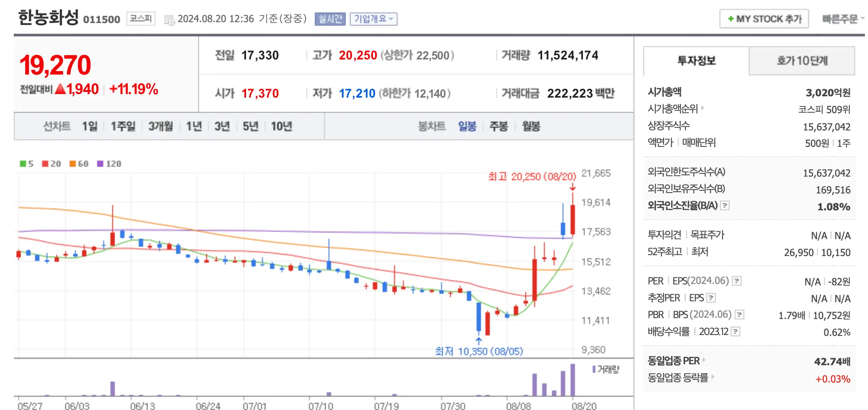The width and height of the screenshot is (868, 410).
Task: Select 일봉 candlestick chart
Action: click(x=467, y=126)
